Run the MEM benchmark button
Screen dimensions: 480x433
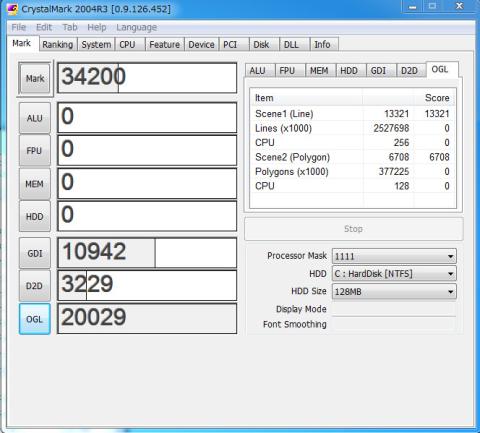click(x=35, y=184)
